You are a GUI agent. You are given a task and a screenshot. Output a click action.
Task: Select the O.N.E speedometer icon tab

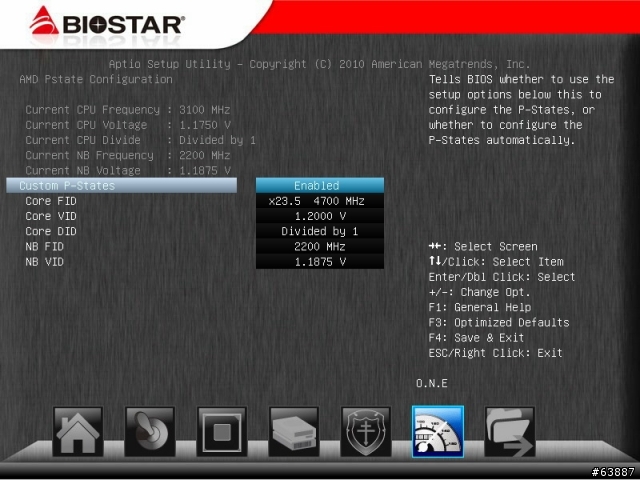[438, 431]
